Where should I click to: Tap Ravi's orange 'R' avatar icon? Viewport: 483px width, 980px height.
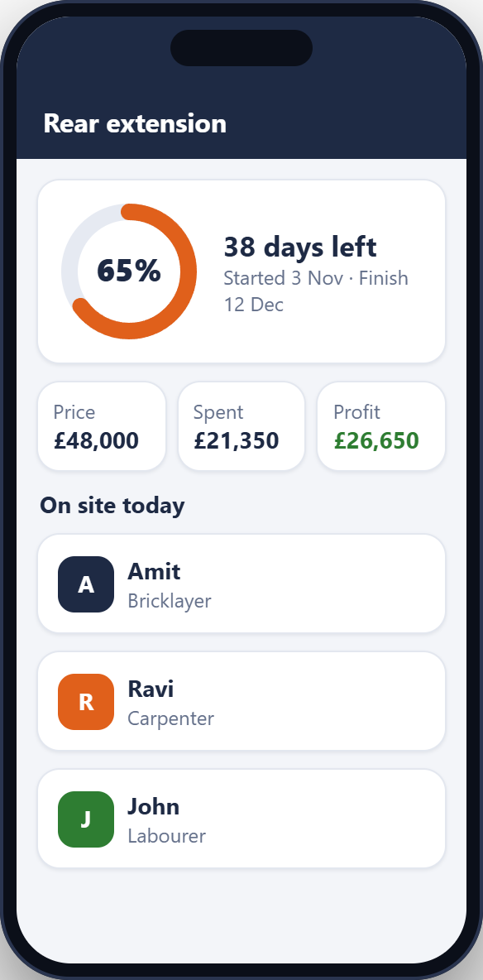click(x=86, y=701)
